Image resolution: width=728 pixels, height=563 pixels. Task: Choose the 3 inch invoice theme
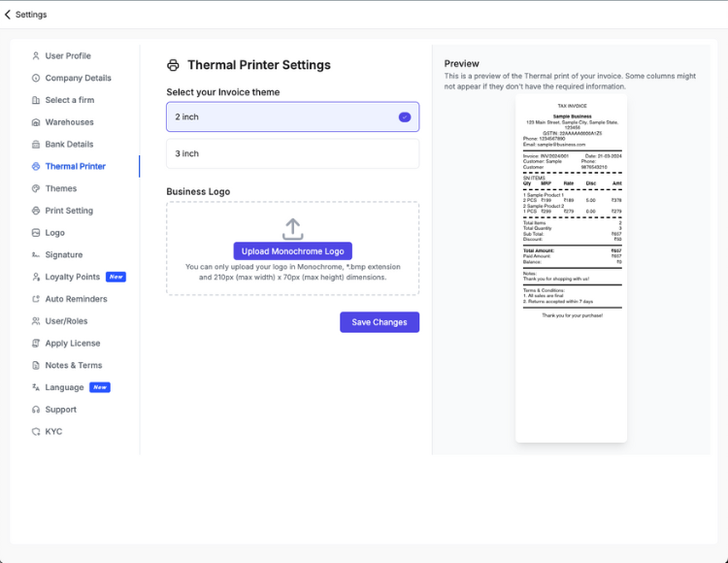[292, 153]
